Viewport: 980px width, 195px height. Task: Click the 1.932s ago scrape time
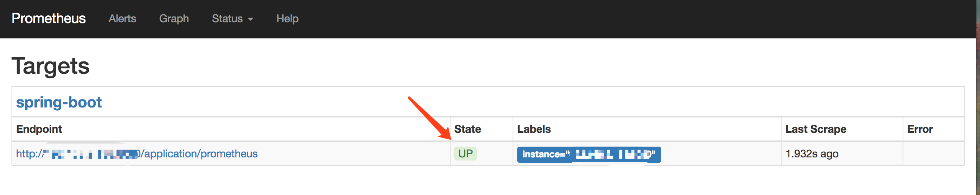click(812, 154)
